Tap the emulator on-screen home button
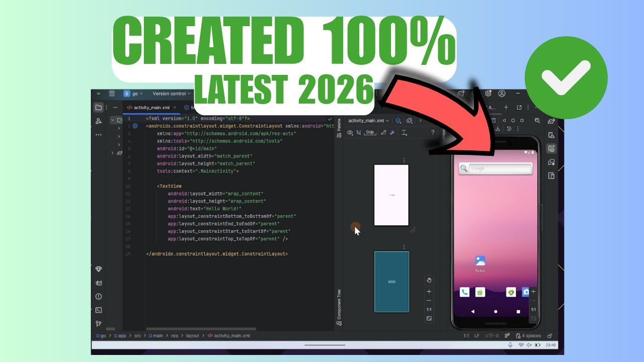644x362 pixels. point(496,312)
